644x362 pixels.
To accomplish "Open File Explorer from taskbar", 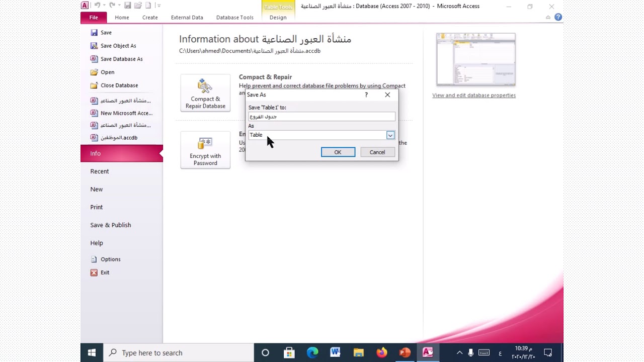I will point(358,353).
